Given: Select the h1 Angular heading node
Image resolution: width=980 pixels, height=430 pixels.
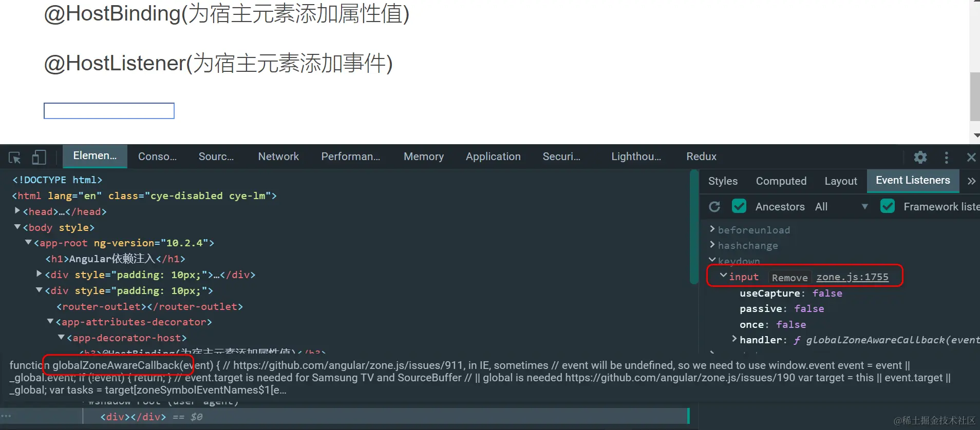Looking at the screenshot, I should pyautogui.click(x=115, y=259).
